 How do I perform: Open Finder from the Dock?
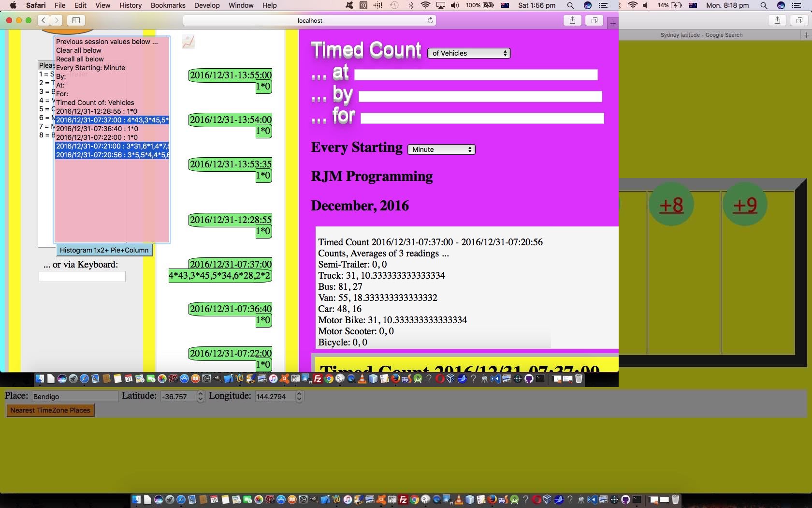[39, 379]
